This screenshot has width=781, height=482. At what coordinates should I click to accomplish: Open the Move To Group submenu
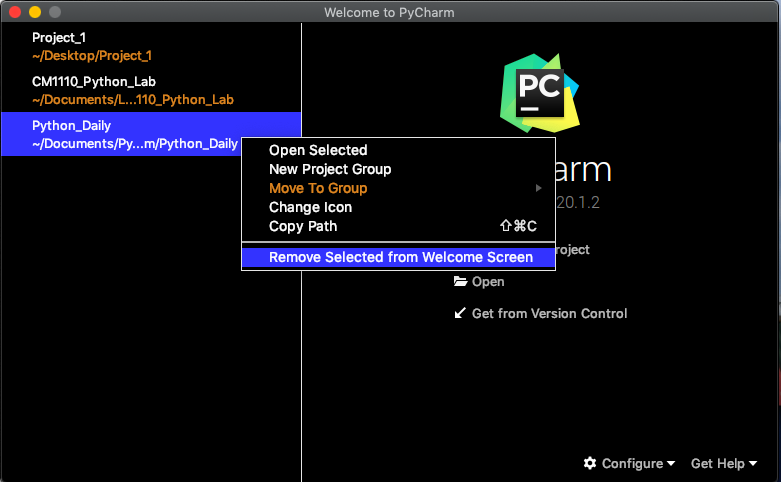[x=398, y=188]
